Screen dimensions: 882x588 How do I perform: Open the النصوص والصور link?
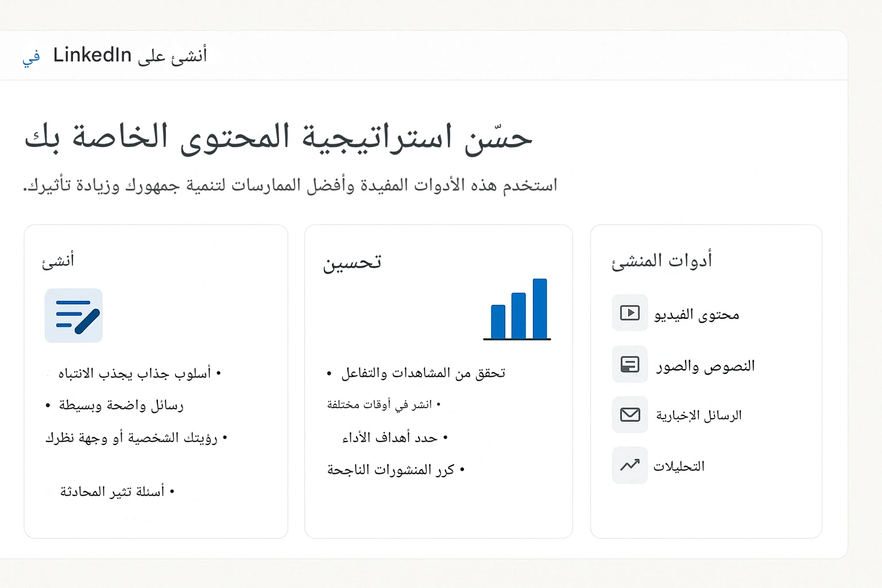coord(706,366)
